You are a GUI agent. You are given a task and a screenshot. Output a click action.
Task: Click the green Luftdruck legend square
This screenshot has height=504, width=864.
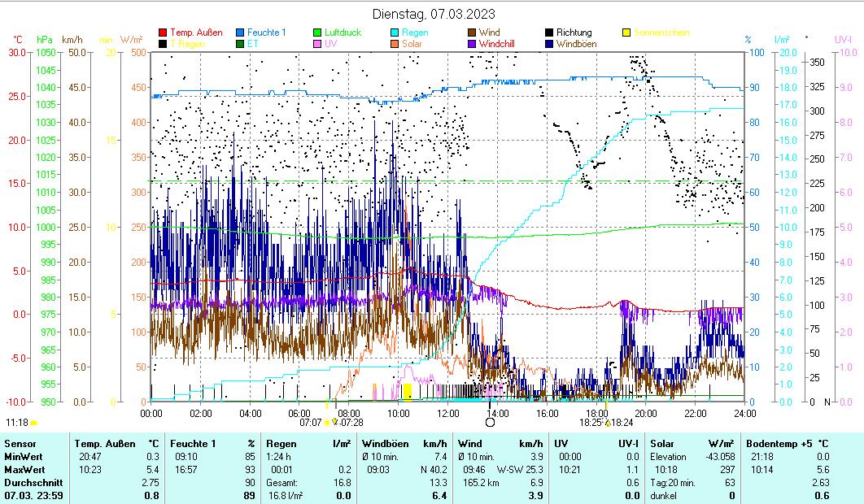coord(318,33)
